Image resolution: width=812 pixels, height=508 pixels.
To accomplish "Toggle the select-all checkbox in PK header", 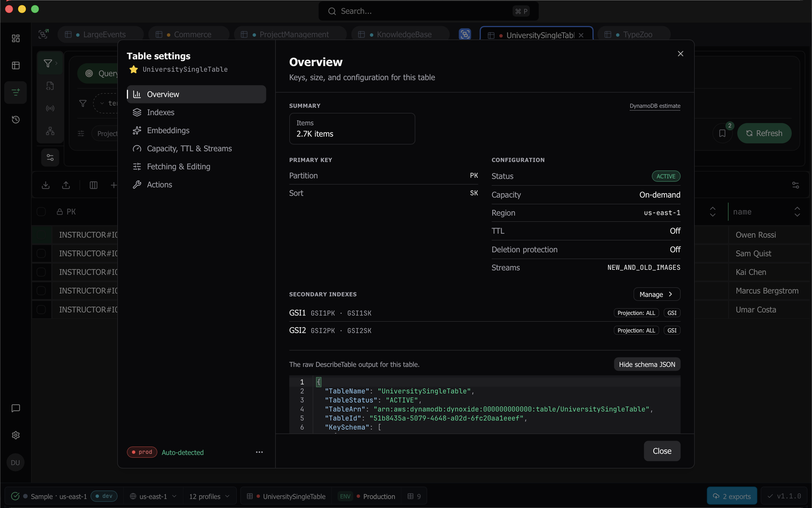I will pyautogui.click(x=41, y=212).
